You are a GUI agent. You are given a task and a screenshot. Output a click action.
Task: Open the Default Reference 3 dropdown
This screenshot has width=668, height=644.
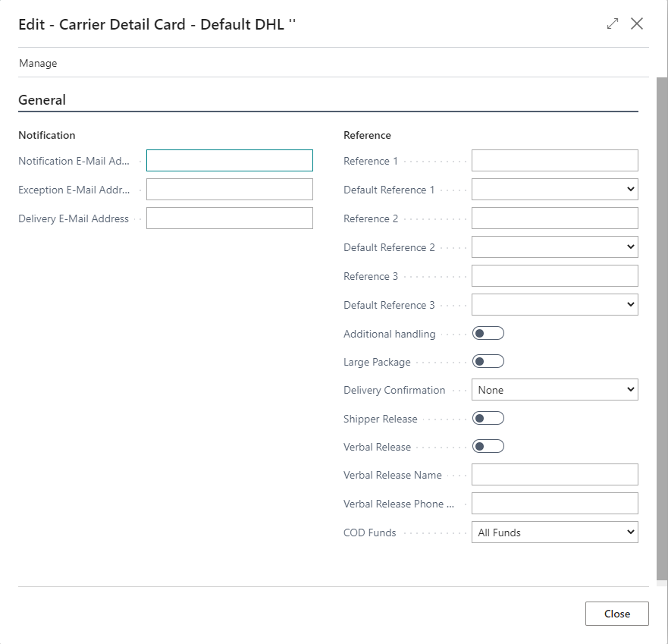pyautogui.click(x=554, y=305)
